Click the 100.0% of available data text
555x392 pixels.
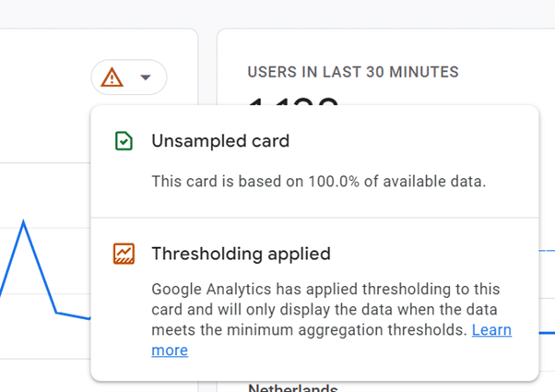396,182
